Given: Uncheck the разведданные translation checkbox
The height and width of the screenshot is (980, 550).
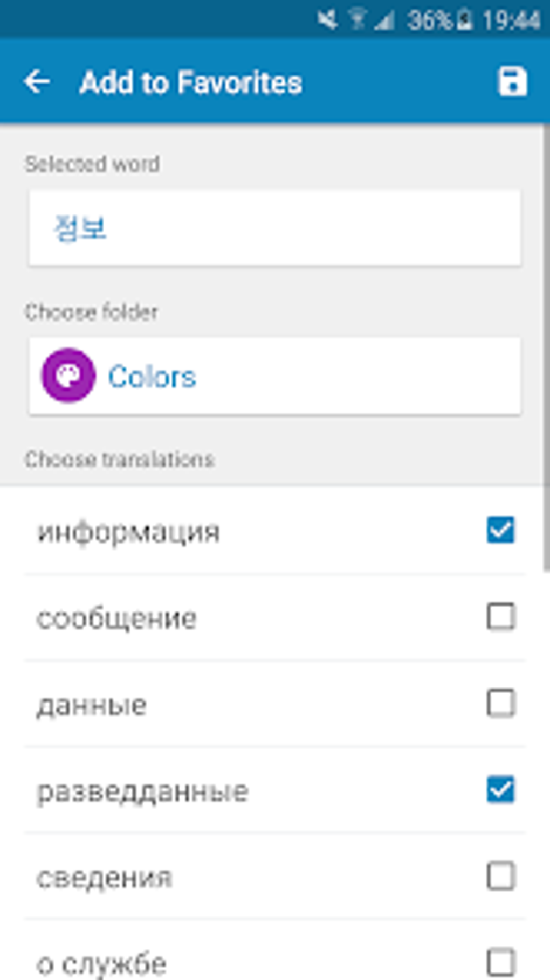Looking at the screenshot, I should coord(501,790).
